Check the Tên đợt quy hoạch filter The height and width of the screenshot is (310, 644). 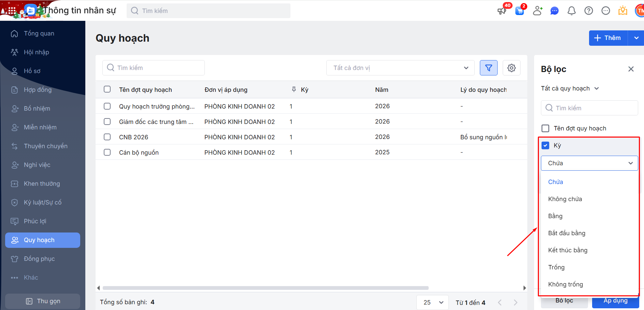pos(545,128)
